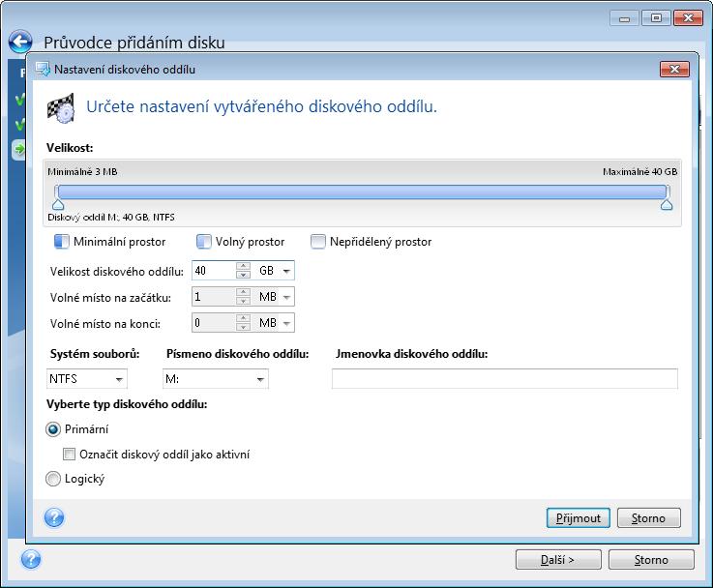Screen dimensions: 713x588
Task: Close the Nastavení diskového oddílu dialog
Action: coord(675,69)
